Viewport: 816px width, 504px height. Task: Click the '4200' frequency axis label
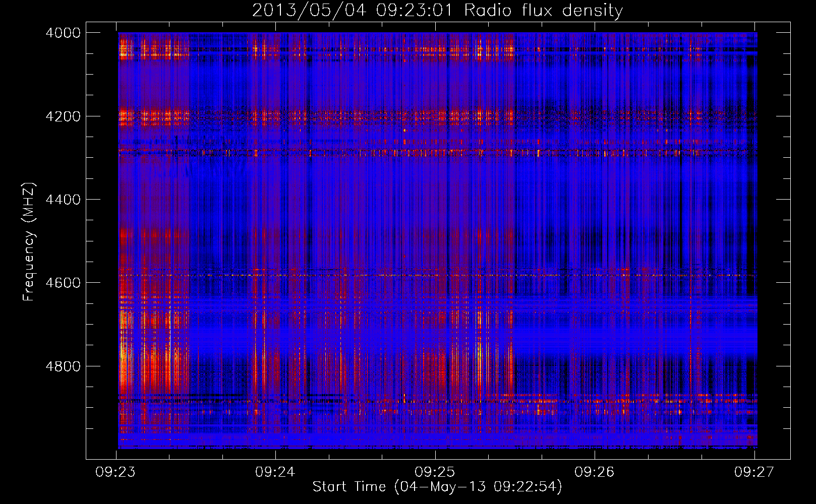tap(63, 116)
